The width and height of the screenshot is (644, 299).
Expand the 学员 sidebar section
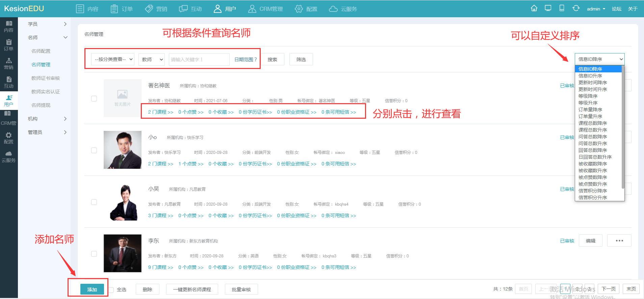point(47,24)
